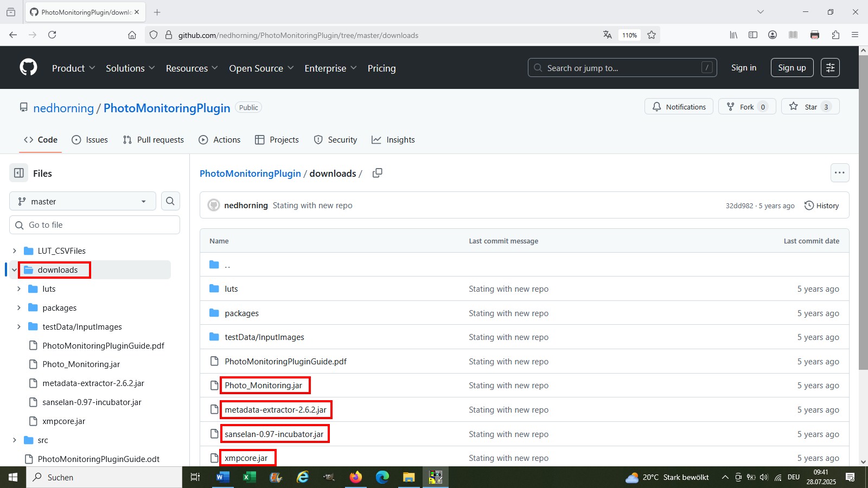This screenshot has width=868, height=488.
Task: Fork the repository
Action: click(x=747, y=107)
